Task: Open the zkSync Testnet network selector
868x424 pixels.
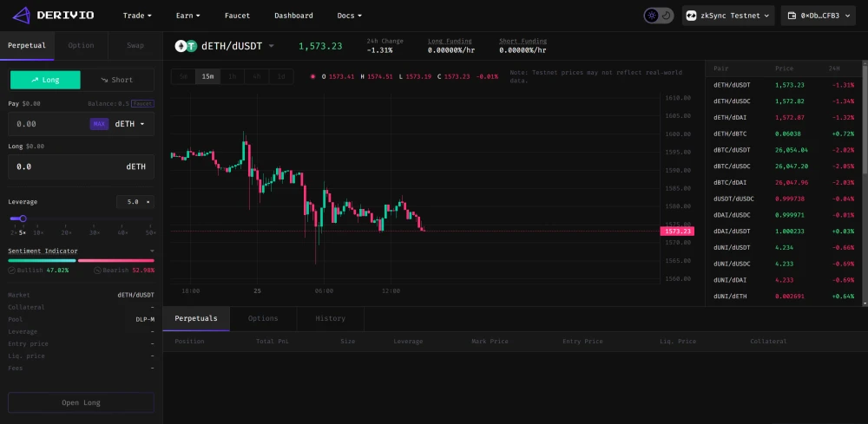Action: [728, 16]
